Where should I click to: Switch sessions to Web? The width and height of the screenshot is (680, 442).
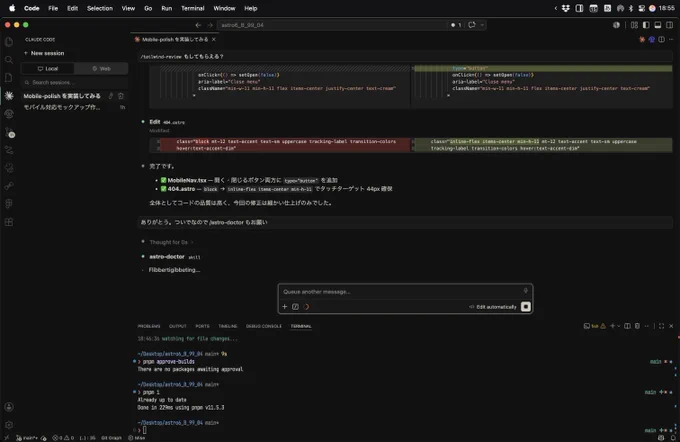click(x=101, y=69)
